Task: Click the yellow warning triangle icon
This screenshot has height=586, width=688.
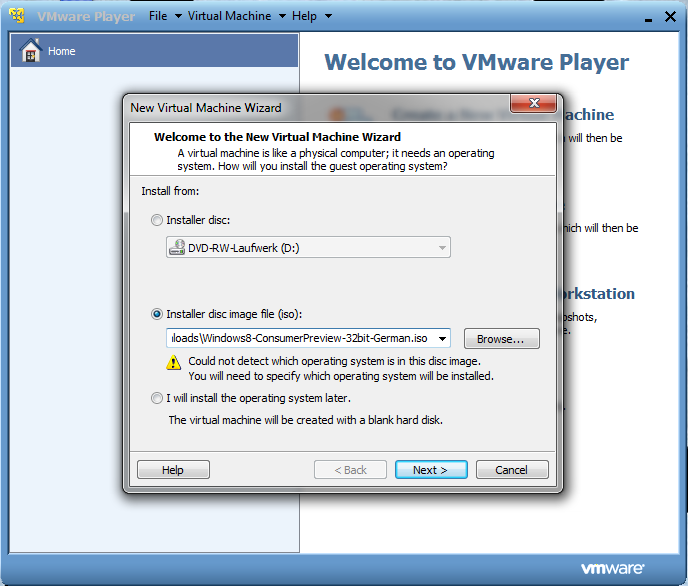Action: (174, 362)
